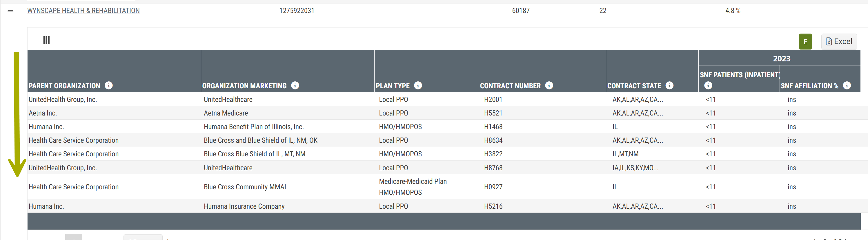The image size is (868, 240).
Task: Click the 2023 column group header
Action: [781, 58]
